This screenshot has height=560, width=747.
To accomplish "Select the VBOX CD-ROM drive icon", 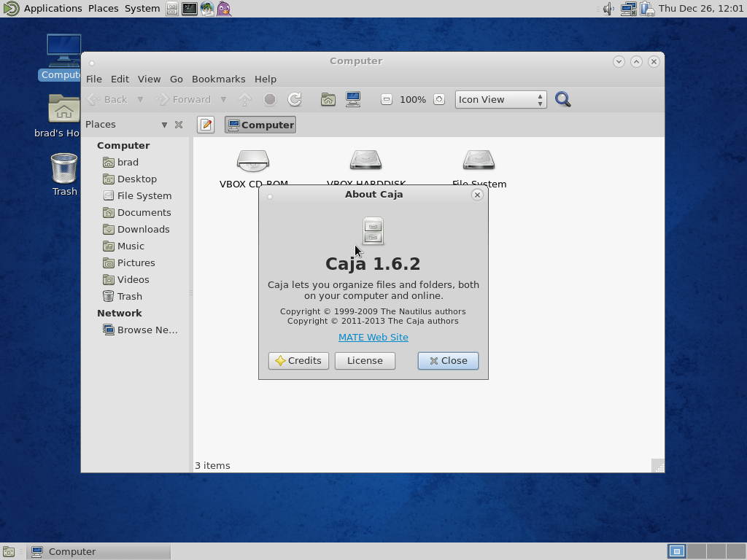I will click(253, 161).
